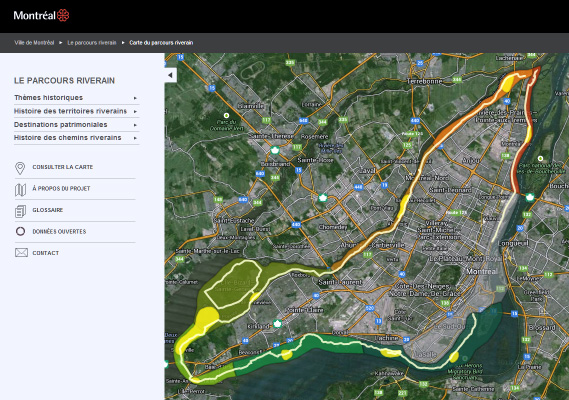The image size is (569, 400).
Task: Click the green park marker near Kirkland
Action: pos(277,323)
